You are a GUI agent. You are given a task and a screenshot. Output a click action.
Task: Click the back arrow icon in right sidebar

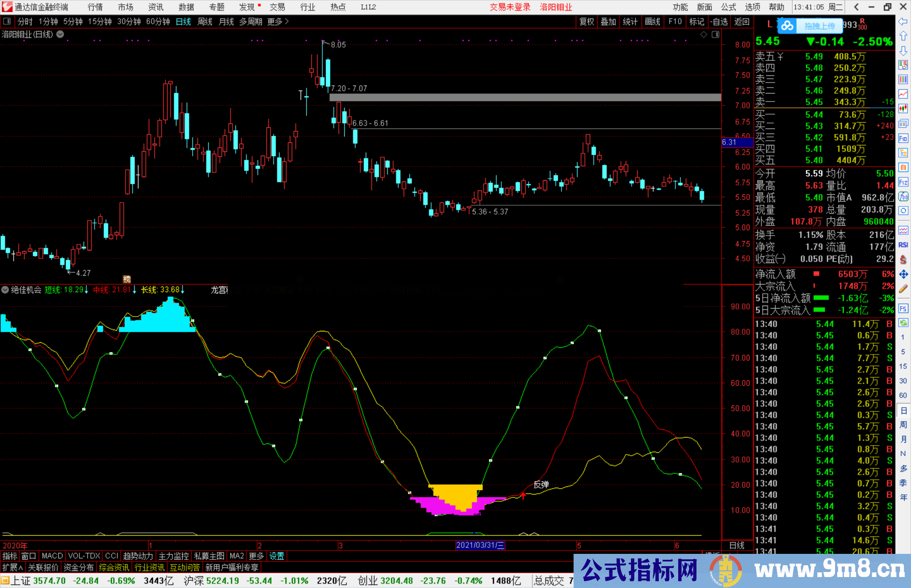pos(903,21)
